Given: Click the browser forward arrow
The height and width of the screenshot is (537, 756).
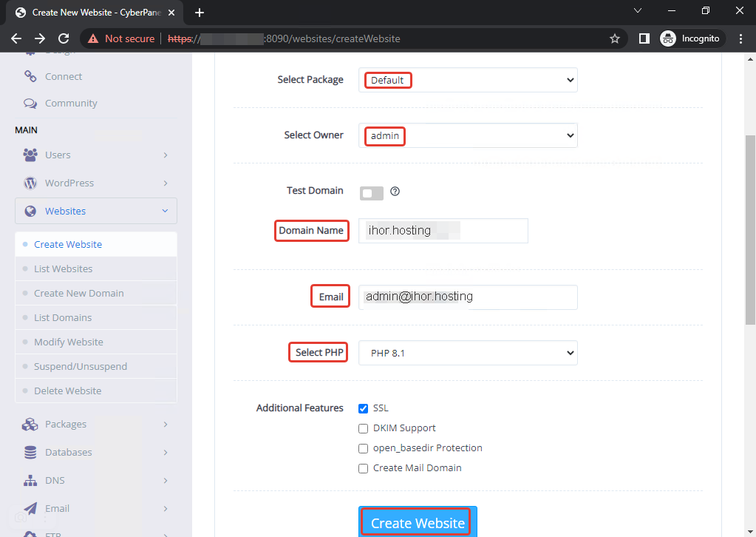Looking at the screenshot, I should pyautogui.click(x=40, y=38).
